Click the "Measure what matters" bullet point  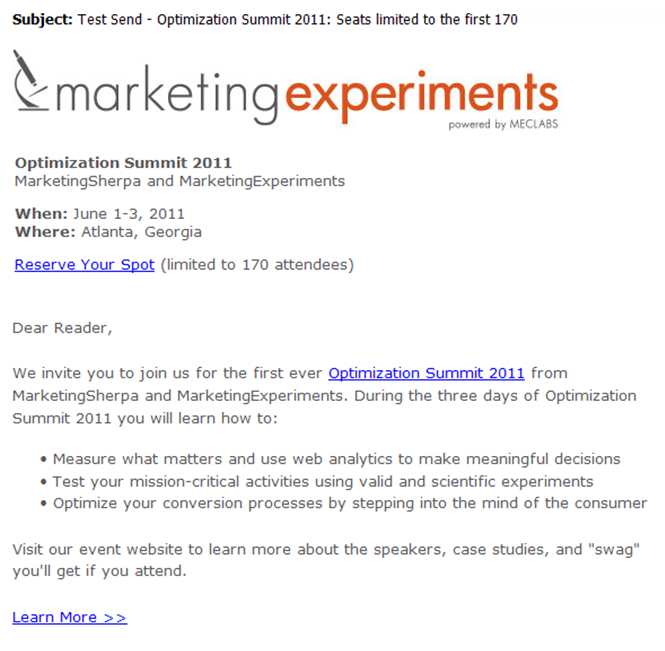coord(336,459)
